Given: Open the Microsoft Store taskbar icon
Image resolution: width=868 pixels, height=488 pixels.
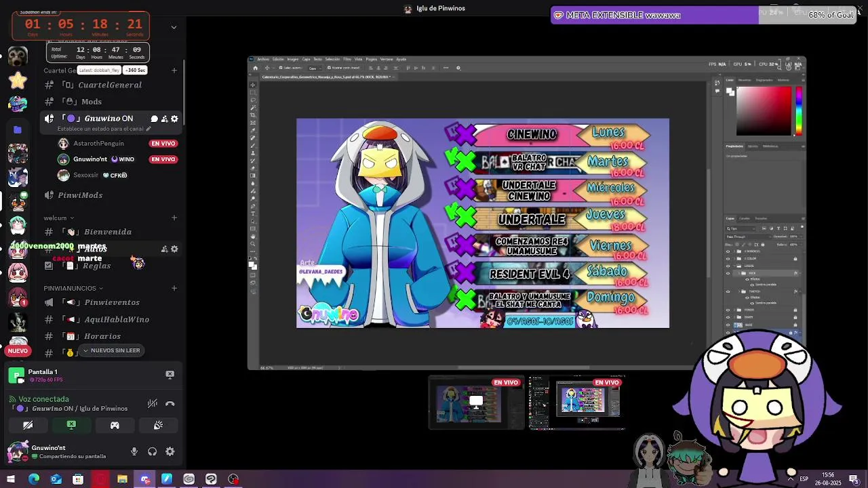Looking at the screenshot, I should 78,479.
